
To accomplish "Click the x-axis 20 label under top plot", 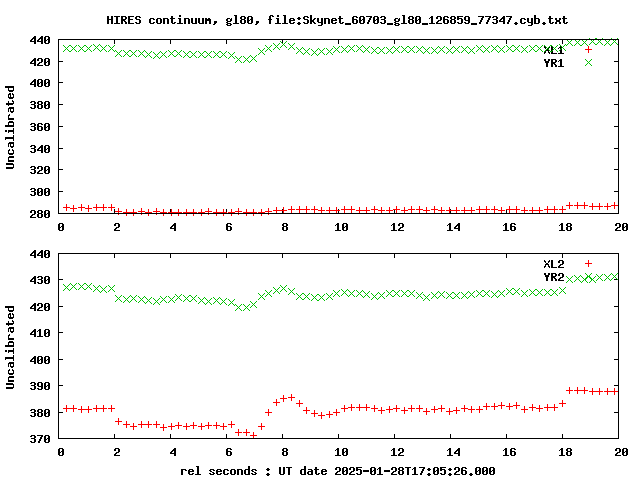I will (621, 227).
